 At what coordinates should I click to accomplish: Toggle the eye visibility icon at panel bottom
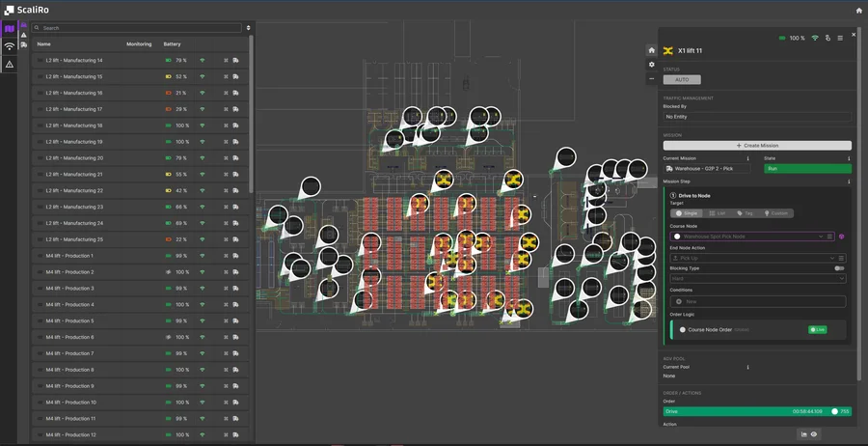point(814,434)
